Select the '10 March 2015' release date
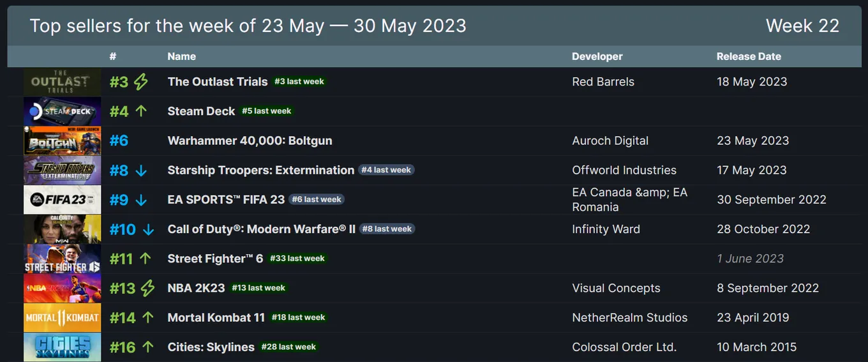 [x=757, y=347]
